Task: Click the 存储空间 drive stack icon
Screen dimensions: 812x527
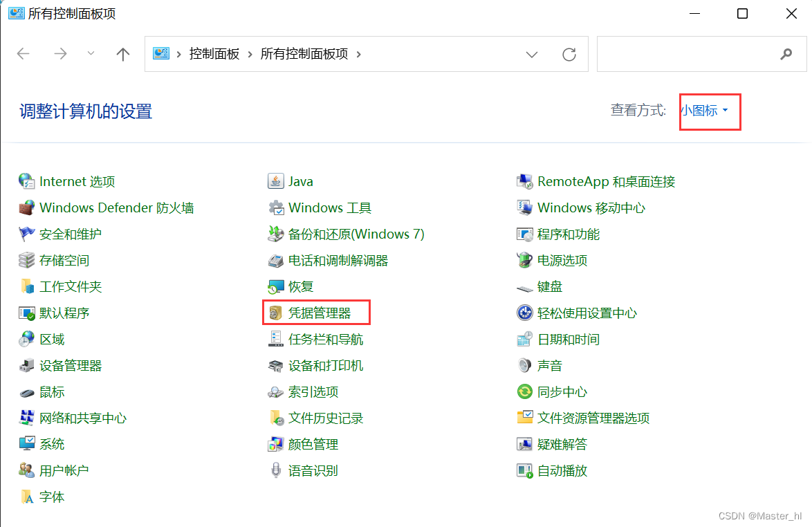Action: (26, 261)
